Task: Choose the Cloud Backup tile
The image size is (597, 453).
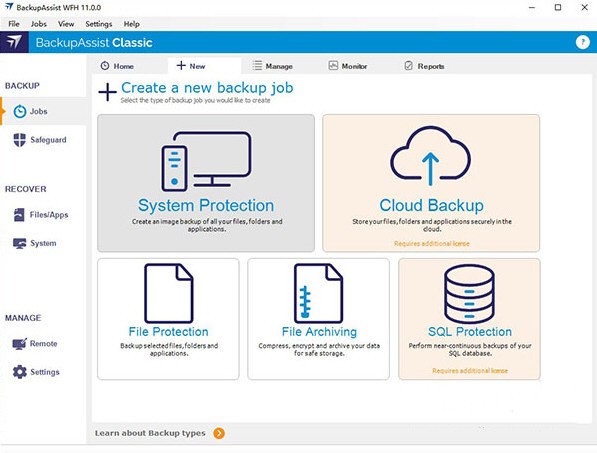Action: [431, 183]
